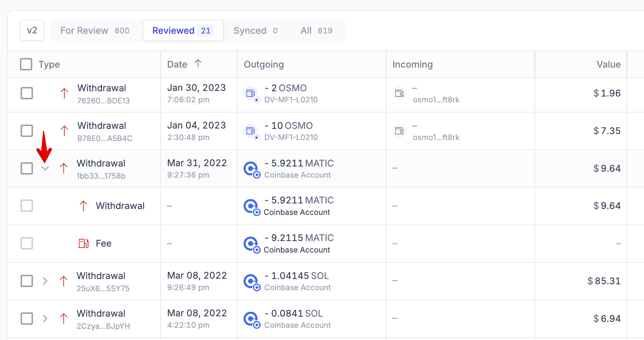The width and height of the screenshot is (644, 340).
Task: Click Date column sort arrow icon
Action: click(198, 64)
